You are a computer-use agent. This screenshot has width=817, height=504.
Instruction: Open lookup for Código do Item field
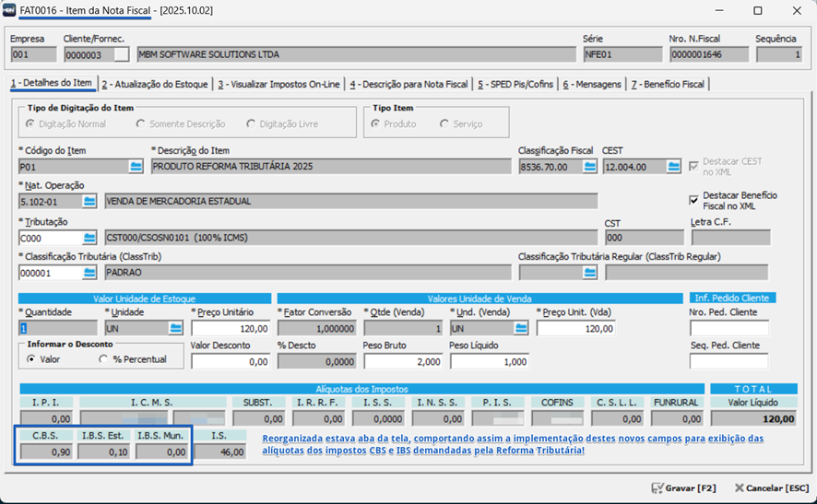click(x=136, y=167)
